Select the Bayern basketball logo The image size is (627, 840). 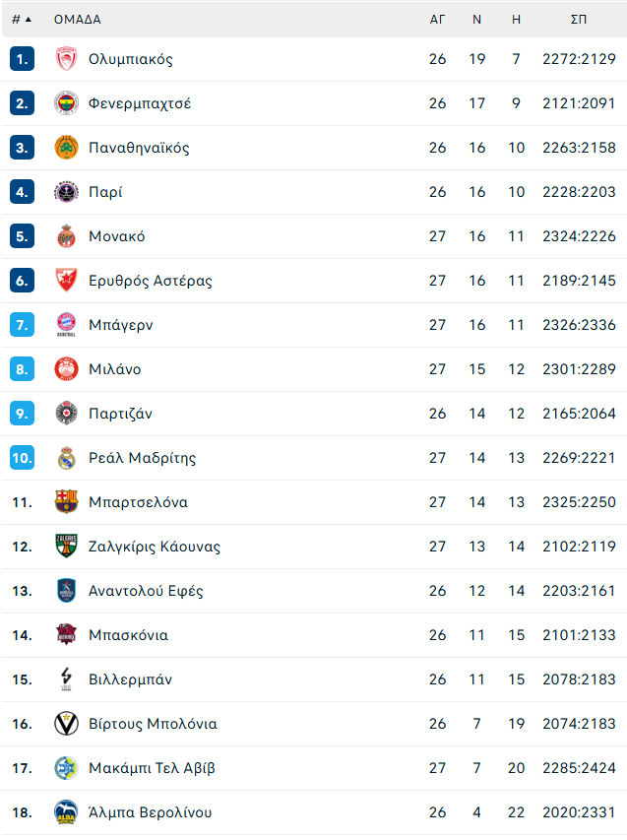[x=66, y=325]
